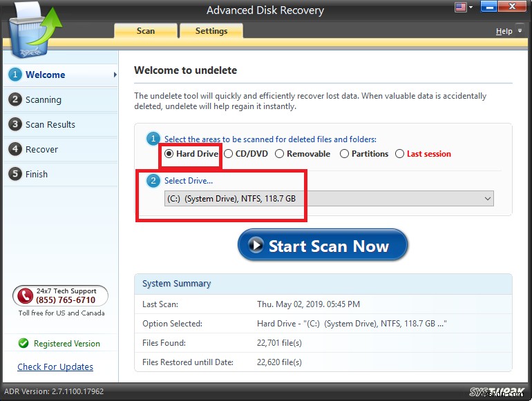Open the Help menu

pyautogui.click(x=504, y=31)
